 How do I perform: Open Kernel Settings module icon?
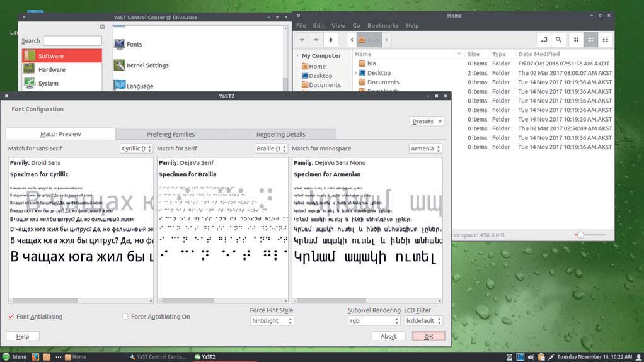(120, 65)
